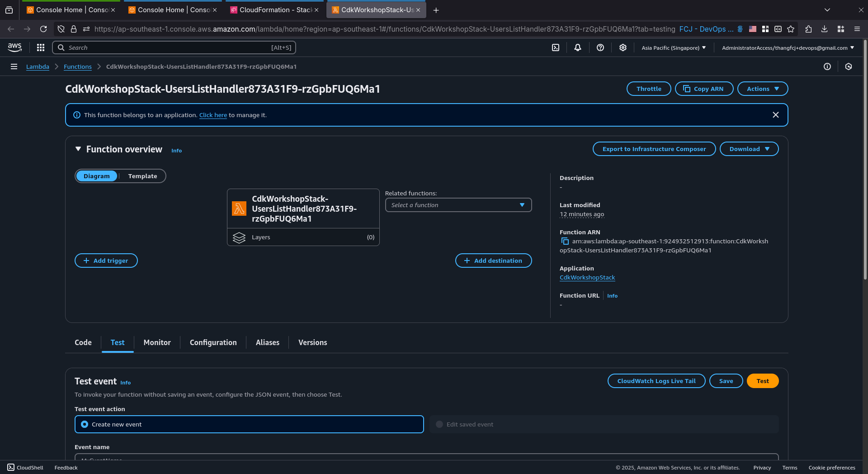Open CloudShell from the top navigation bar
Image resolution: width=868 pixels, height=474 pixels.
pos(556,47)
